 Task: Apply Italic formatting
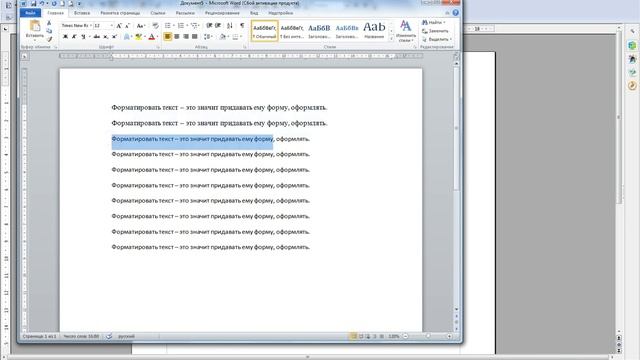(74, 37)
